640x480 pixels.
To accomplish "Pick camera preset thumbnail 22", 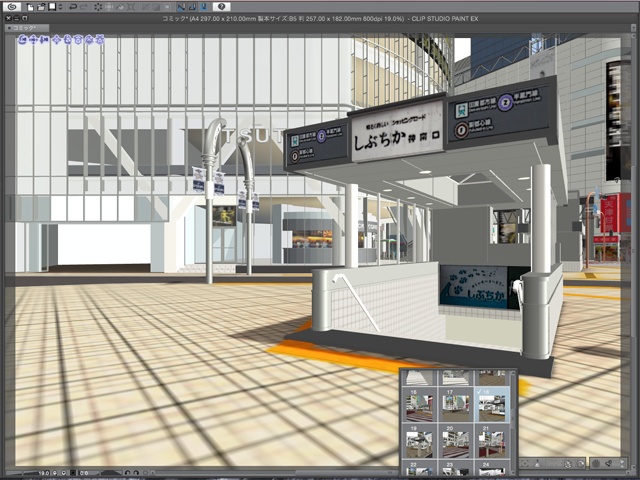I will click(419, 469).
